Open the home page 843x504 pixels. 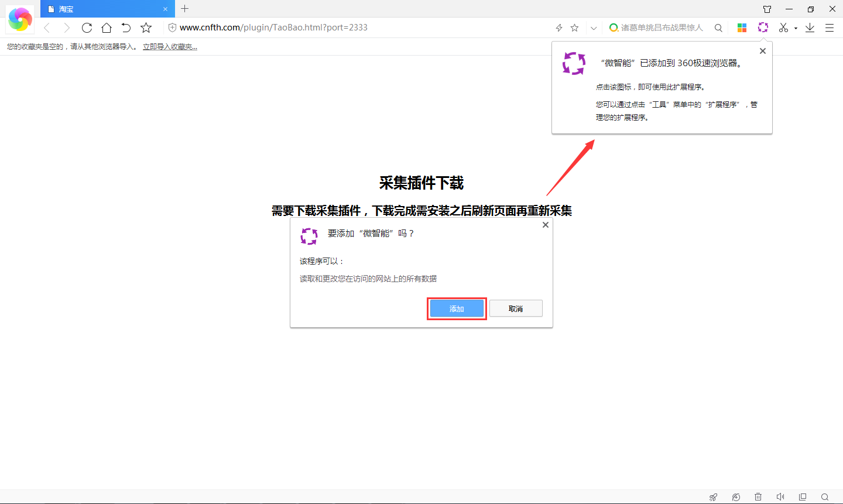coord(107,28)
